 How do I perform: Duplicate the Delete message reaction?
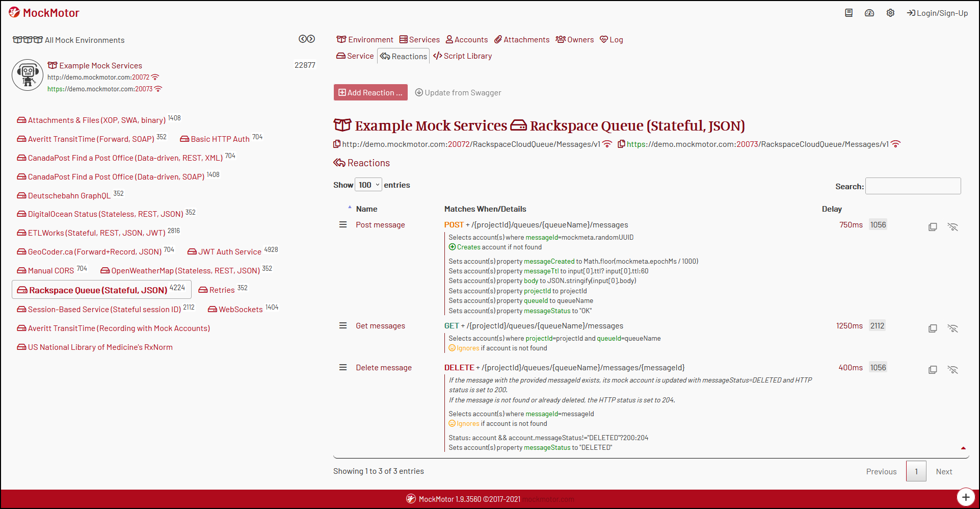pos(933,369)
